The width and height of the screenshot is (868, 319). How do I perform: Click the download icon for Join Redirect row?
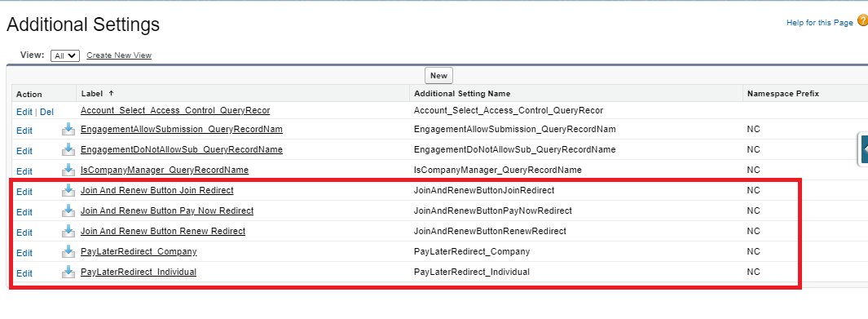(x=68, y=191)
